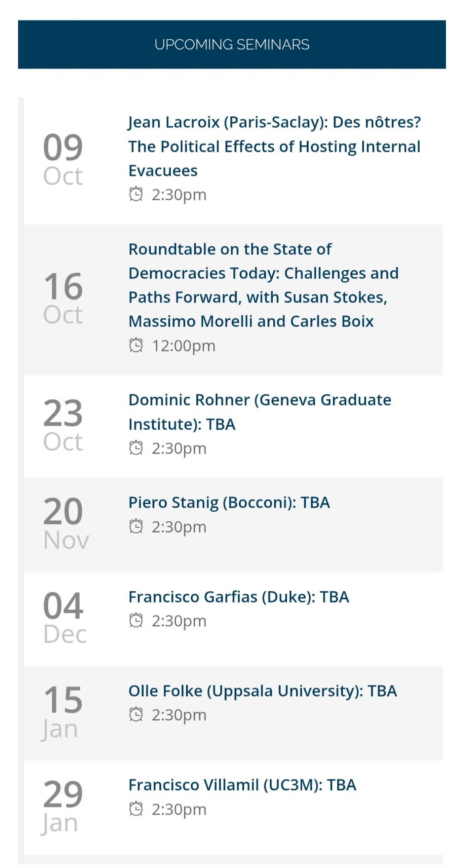Click the 20 Nov date block
464x868 pixels.
66,523
